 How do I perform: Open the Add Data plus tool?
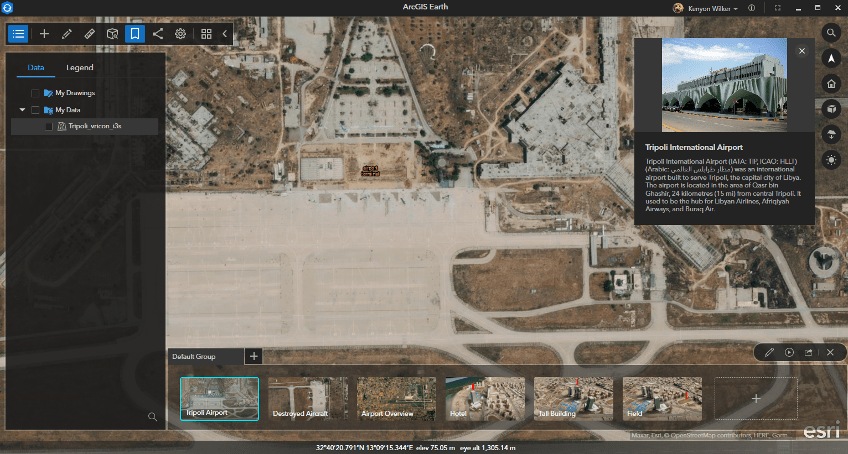(44, 34)
